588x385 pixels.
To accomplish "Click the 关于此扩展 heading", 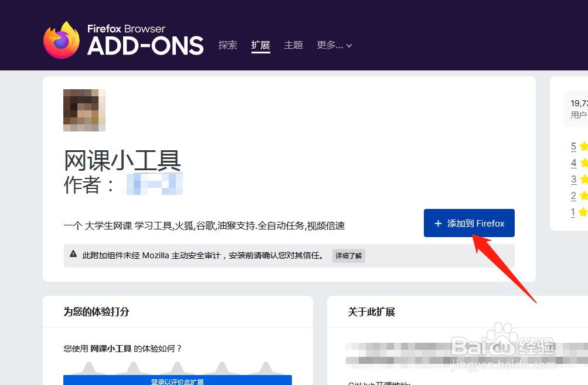I will (x=371, y=312).
